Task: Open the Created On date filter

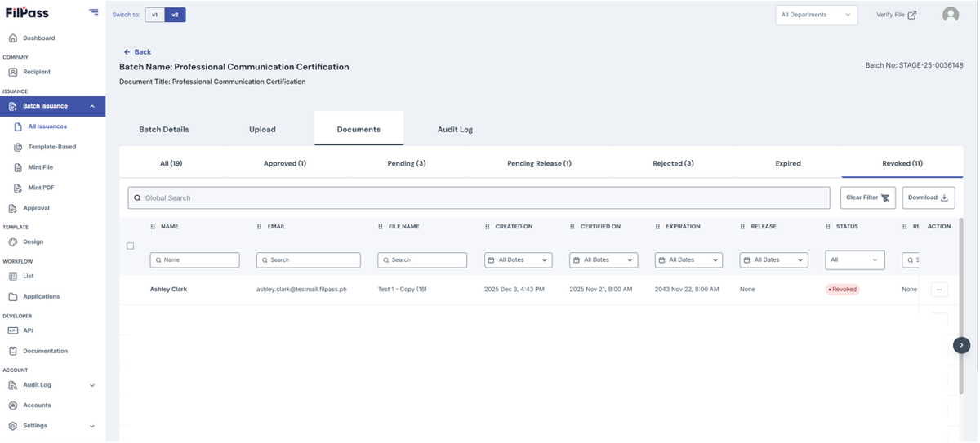Action: point(519,259)
